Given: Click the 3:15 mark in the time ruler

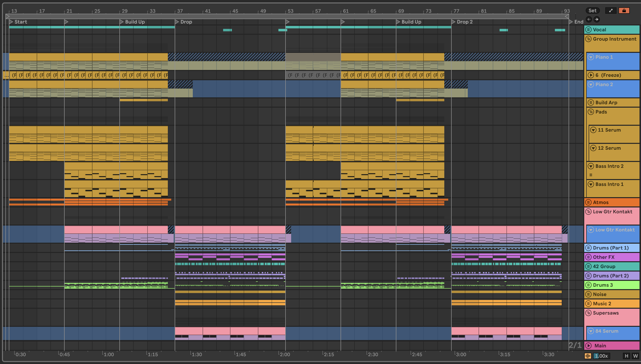Looking at the screenshot, I should [505, 354].
